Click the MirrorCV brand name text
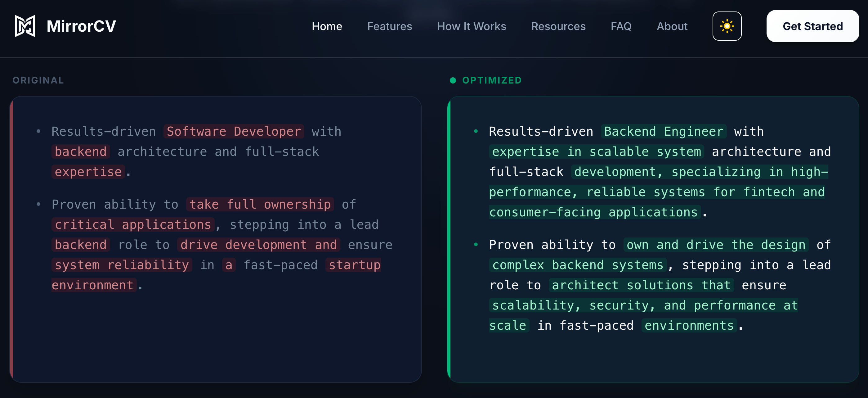 (81, 26)
